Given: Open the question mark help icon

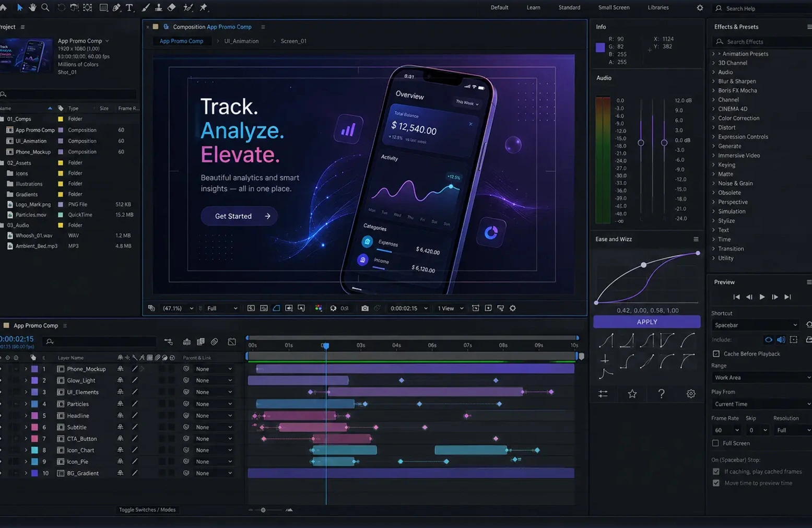Looking at the screenshot, I should coord(662,394).
